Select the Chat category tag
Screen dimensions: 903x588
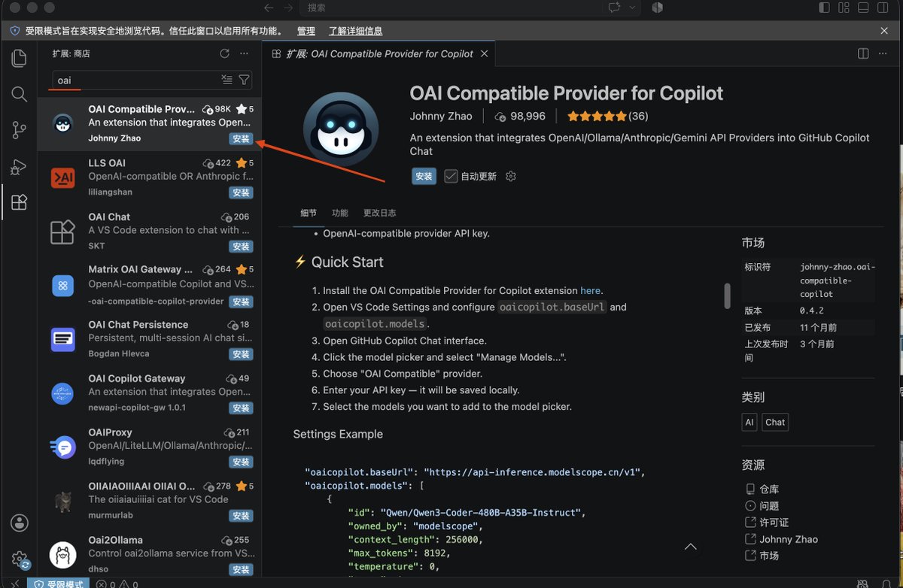[x=775, y=422]
